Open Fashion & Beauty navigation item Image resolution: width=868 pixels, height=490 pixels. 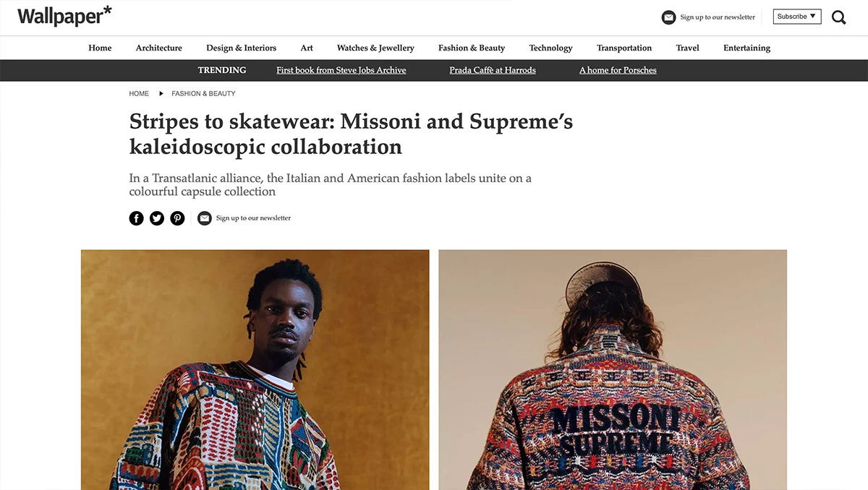pos(472,48)
